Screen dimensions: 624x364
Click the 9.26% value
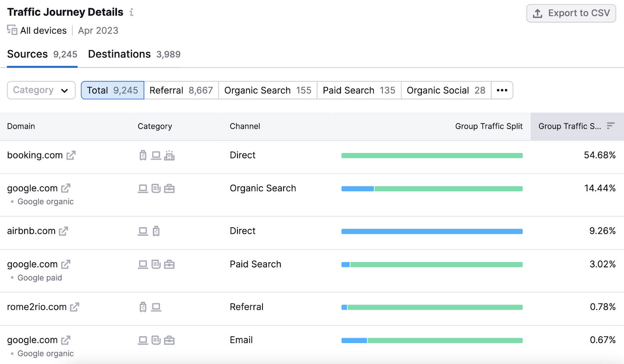pos(603,231)
